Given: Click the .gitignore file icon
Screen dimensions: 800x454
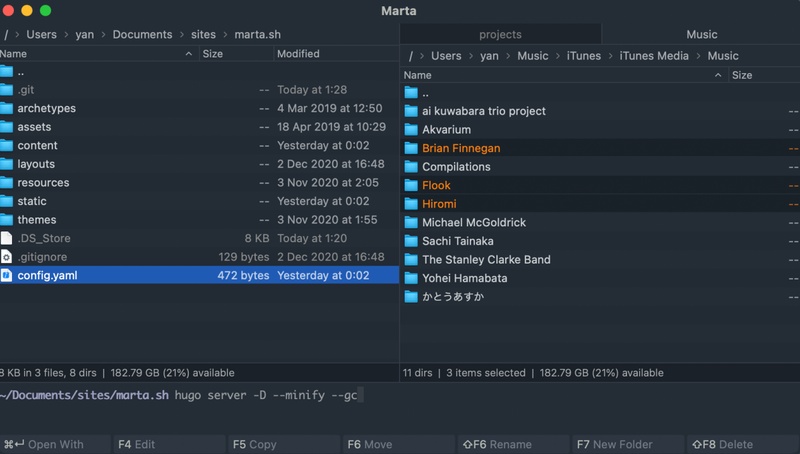Looking at the screenshot, I should click(6, 257).
